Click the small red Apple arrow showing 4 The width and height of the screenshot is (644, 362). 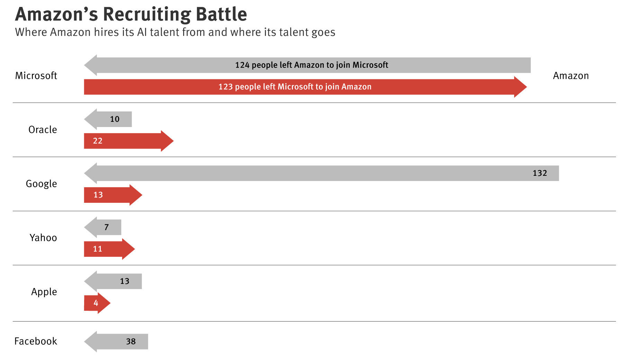97,303
